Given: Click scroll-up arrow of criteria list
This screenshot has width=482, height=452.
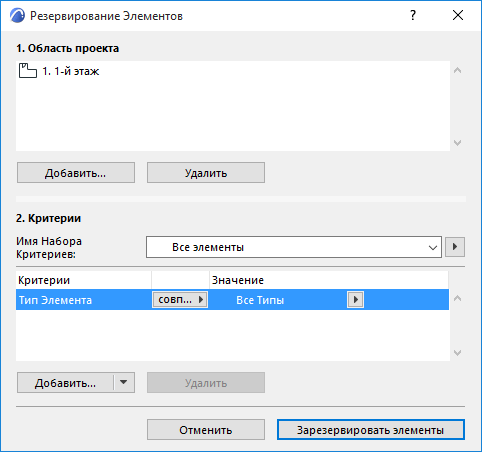Looking at the screenshot, I should click(x=458, y=298).
